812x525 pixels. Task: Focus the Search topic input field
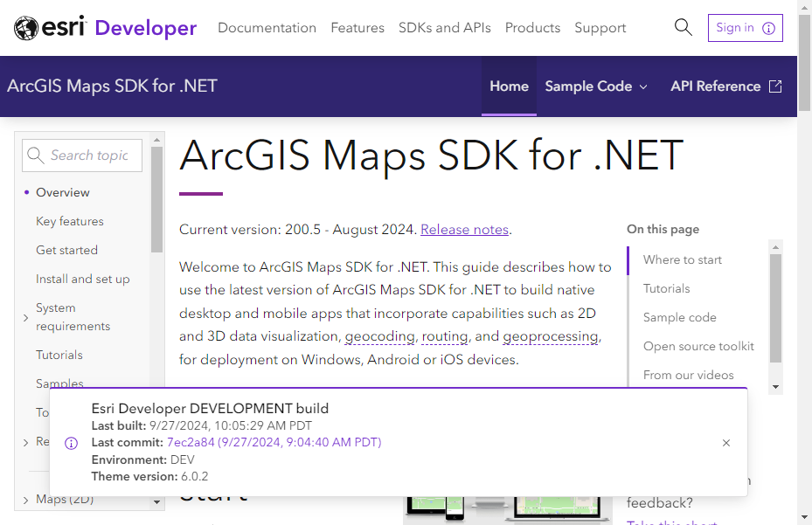coord(82,155)
